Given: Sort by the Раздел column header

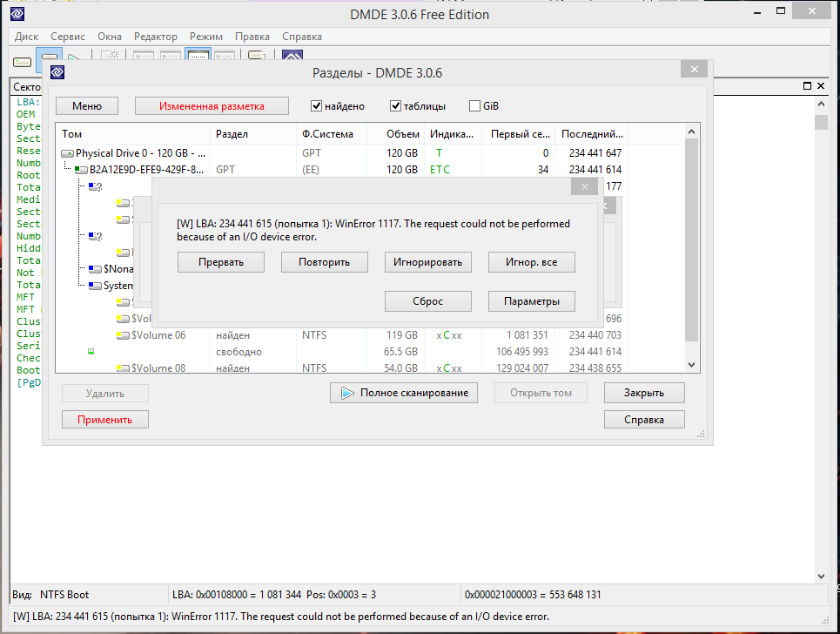Looking at the screenshot, I should pos(252,134).
